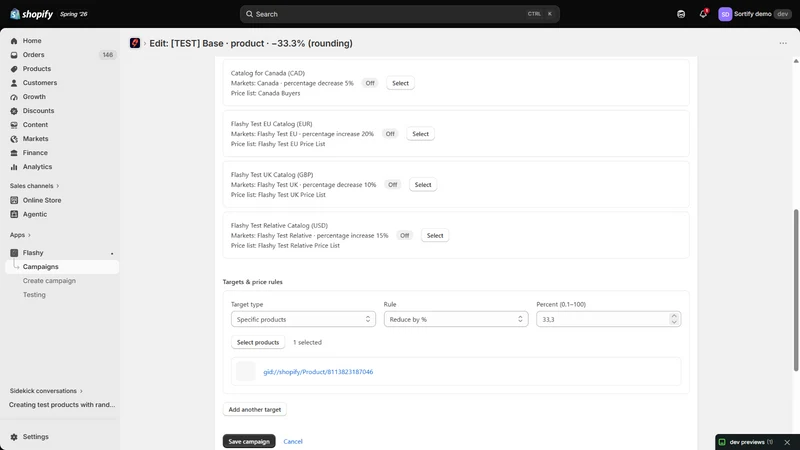Expand the Apps section
This screenshot has width=800, height=450.
click(20, 235)
